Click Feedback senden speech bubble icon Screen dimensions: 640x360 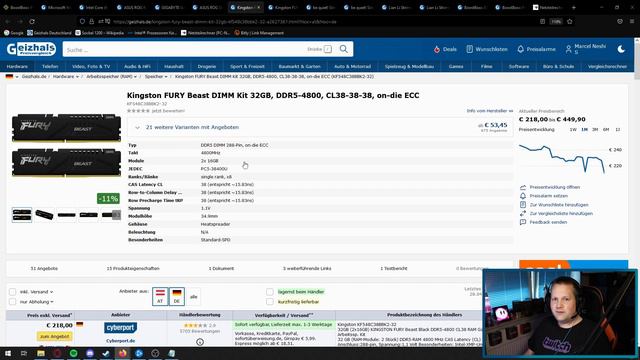[523, 222]
